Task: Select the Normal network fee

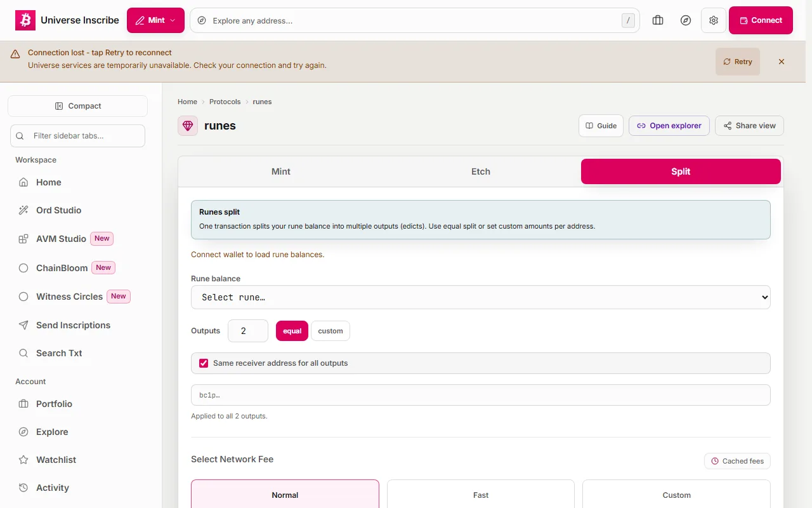Action: pos(285,495)
